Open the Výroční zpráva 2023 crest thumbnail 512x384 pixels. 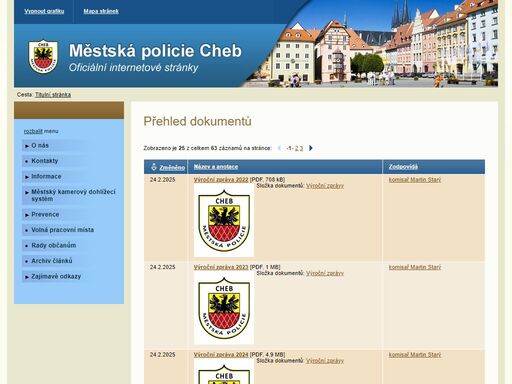(x=224, y=308)
